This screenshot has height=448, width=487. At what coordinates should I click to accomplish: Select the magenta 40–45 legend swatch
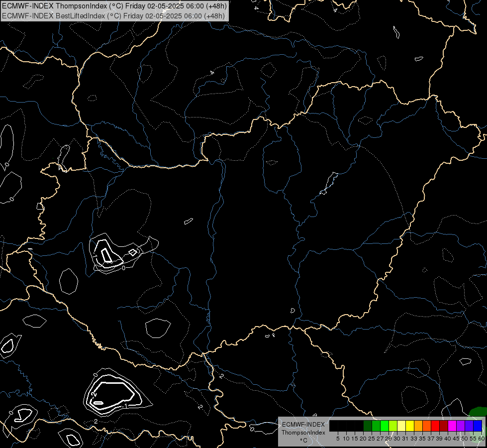click(x=452, y=426)
